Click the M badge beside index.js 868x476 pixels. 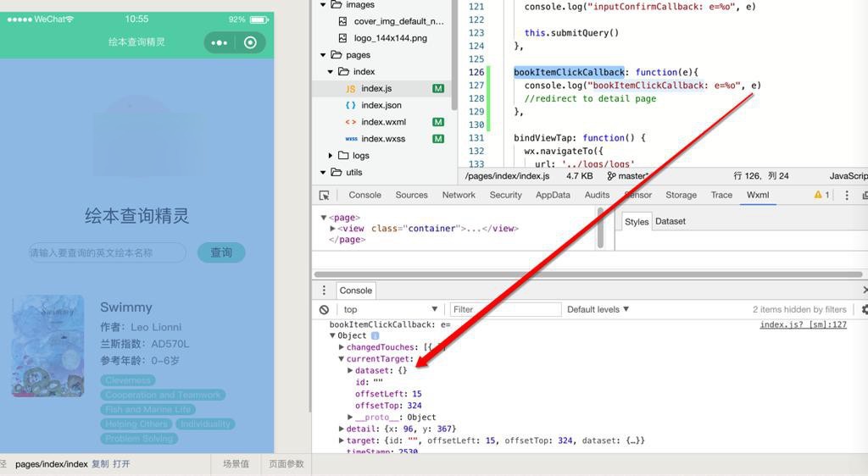coord(438,88)
